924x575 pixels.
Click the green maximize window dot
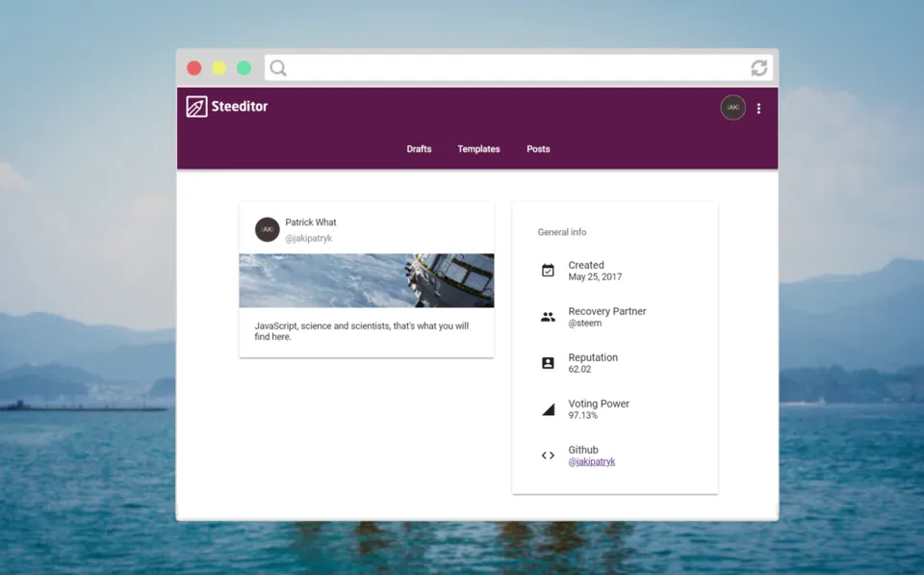pos(244,68)
